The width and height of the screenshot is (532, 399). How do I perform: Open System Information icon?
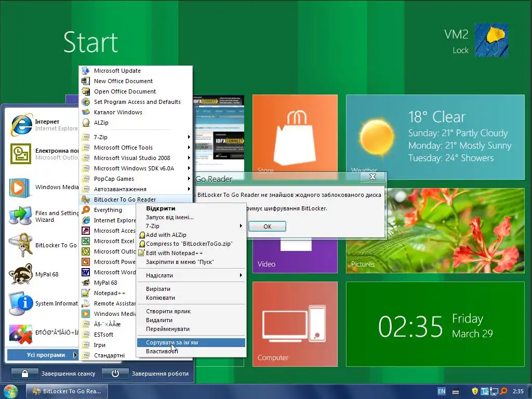tap(20, 303)
